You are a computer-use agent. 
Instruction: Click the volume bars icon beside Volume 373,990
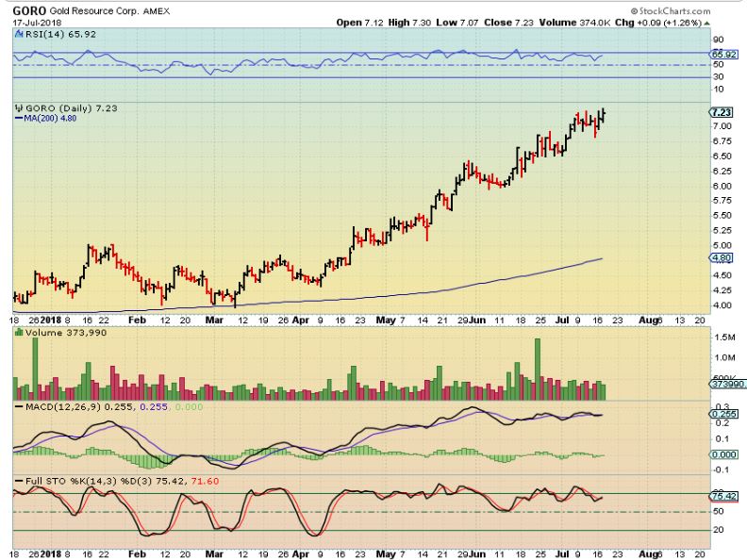point(19,333)
